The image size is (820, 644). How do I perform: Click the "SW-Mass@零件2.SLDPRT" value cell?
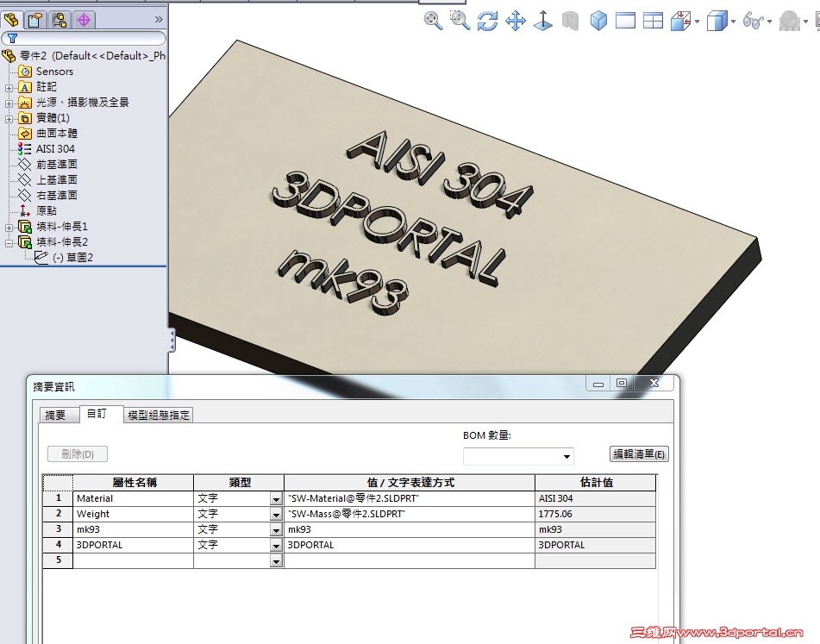tap(410, 514)
